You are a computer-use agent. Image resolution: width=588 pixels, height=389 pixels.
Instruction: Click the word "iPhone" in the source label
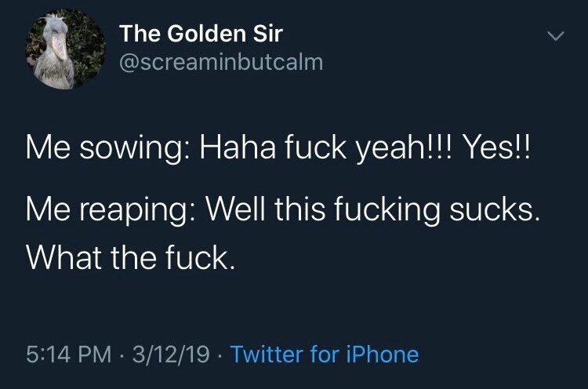click(383, 354)
